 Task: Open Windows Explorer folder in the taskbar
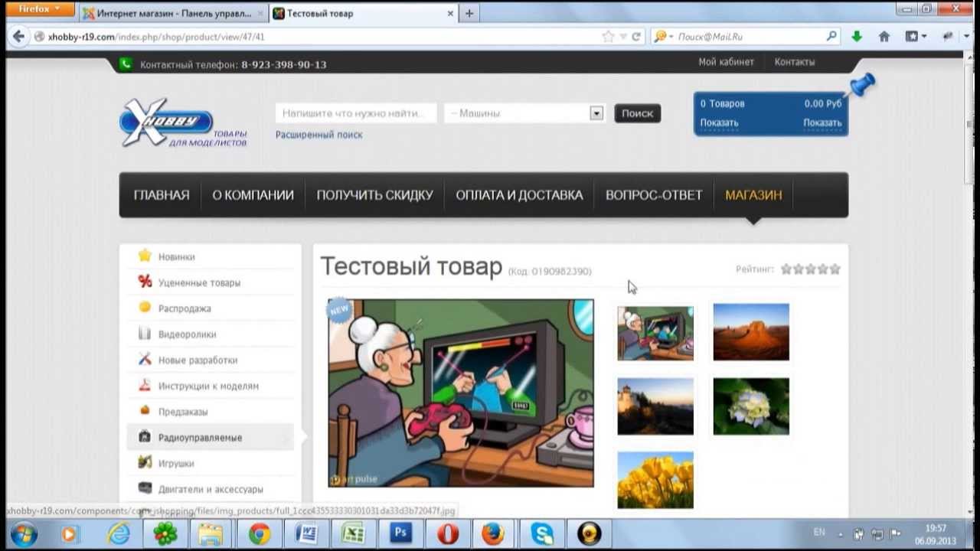click(x=212, y=533)
